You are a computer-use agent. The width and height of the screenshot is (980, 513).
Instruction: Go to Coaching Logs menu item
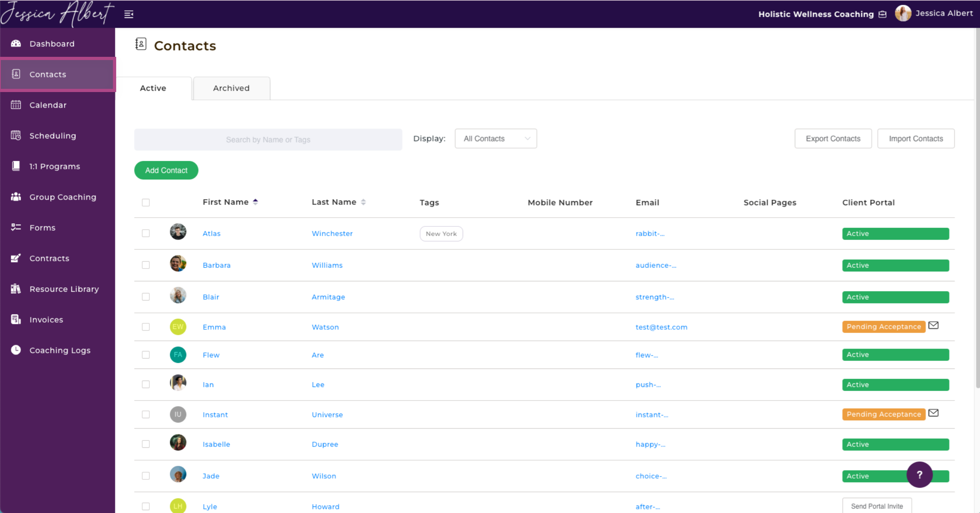(x=58, y=350)
